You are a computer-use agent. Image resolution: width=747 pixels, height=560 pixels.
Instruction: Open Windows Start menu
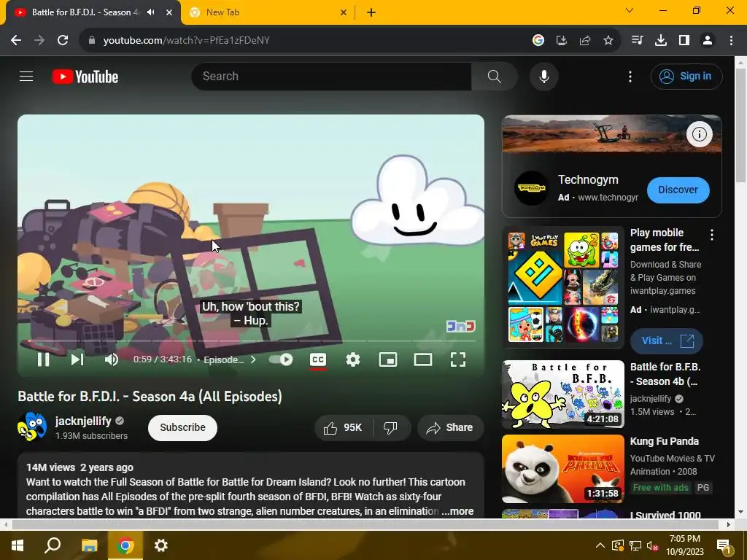coord(18,545)
